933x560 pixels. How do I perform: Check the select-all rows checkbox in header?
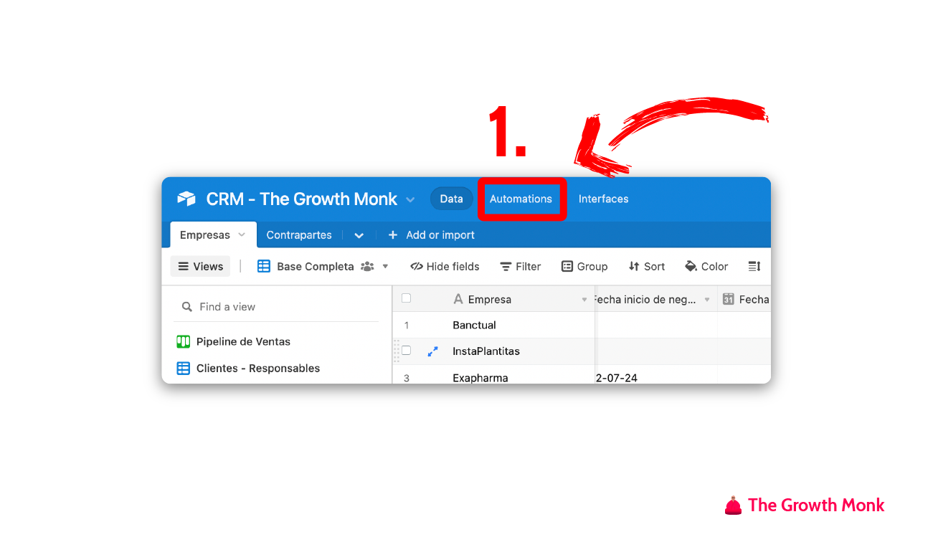(x=406, y=298)
